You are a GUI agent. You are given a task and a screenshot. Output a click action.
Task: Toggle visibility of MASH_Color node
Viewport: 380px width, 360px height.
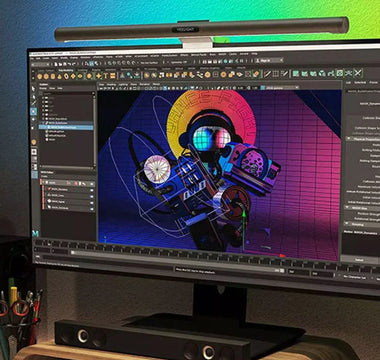tap(92, 196)
